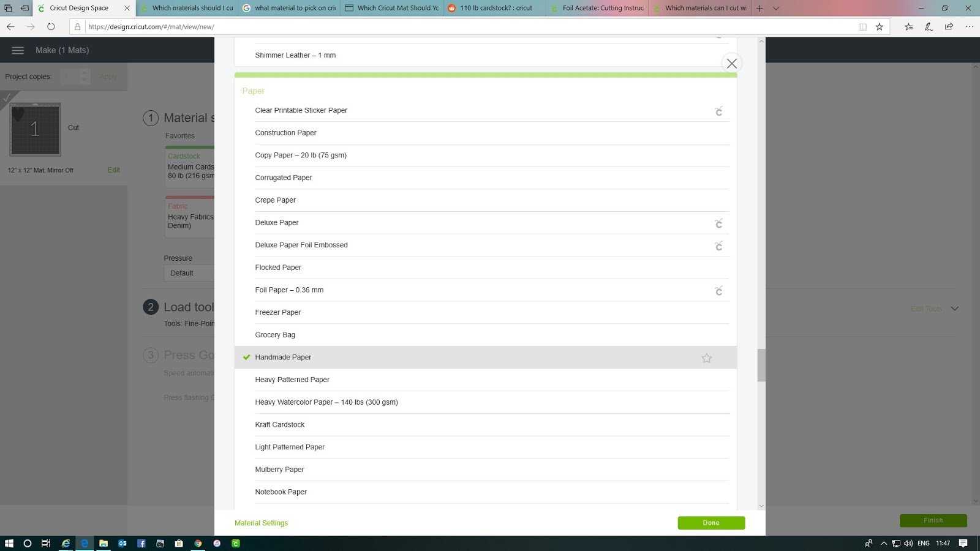Open Task View on the taskbar
The height and width of the screenshot is (551, 980).
(x=46, y=543)
